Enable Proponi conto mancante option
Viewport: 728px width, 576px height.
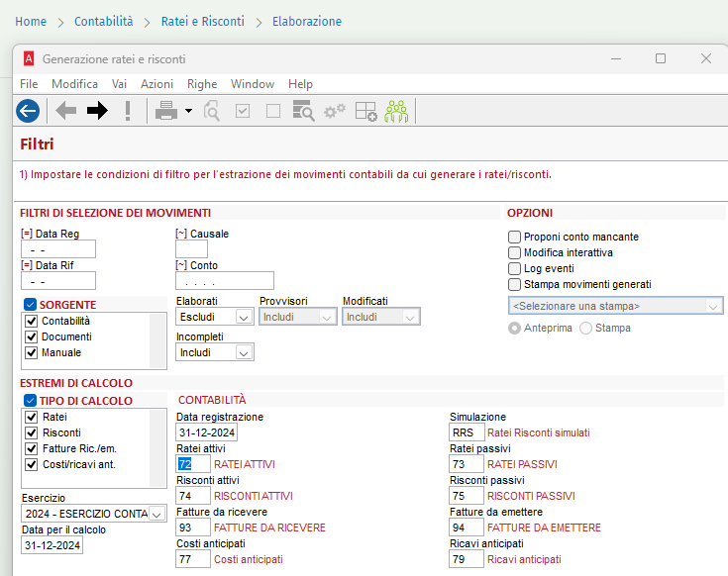point(514,237)
